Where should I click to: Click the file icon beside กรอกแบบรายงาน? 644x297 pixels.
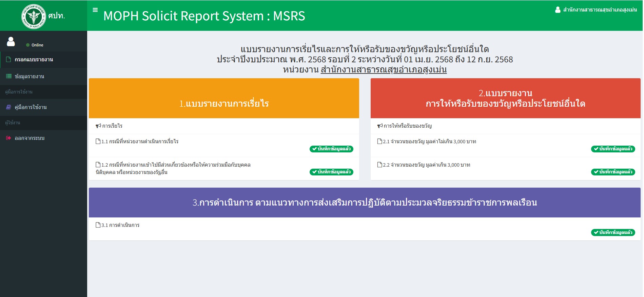(8, 60)
